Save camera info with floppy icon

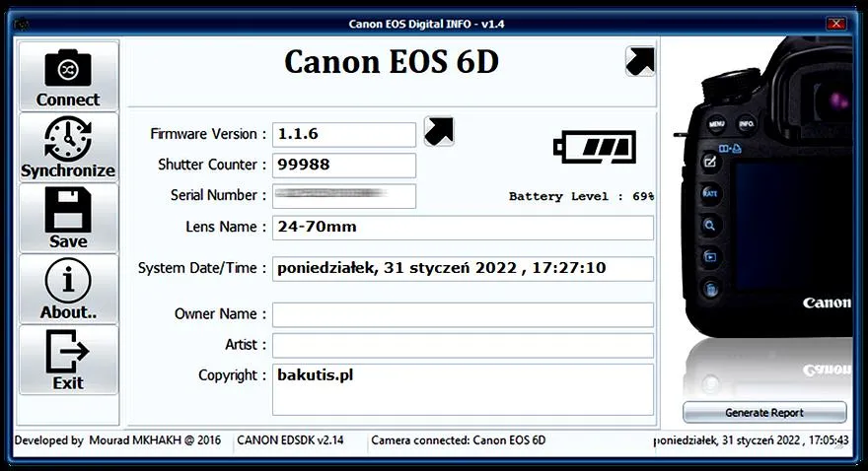coord(69,218)
